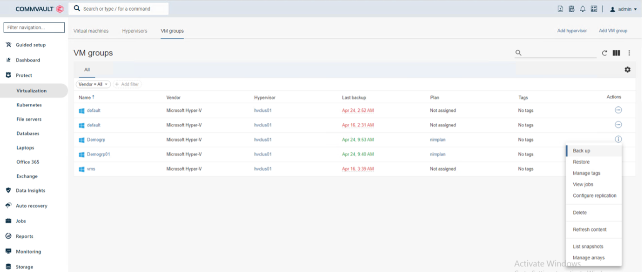Open the column chooser icon

tap(616, 53)
